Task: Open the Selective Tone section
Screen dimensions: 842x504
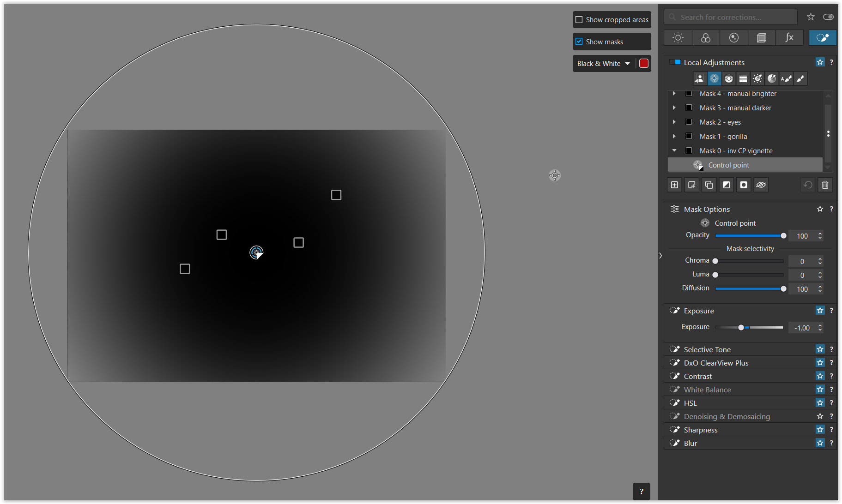Action: click(707, 349)
